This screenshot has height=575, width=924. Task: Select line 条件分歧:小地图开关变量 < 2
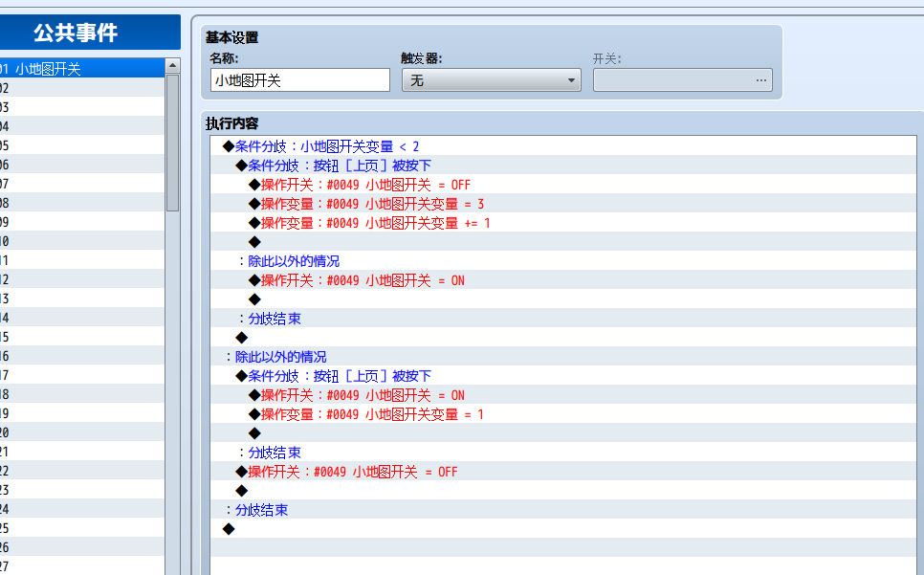pos(562,146)
